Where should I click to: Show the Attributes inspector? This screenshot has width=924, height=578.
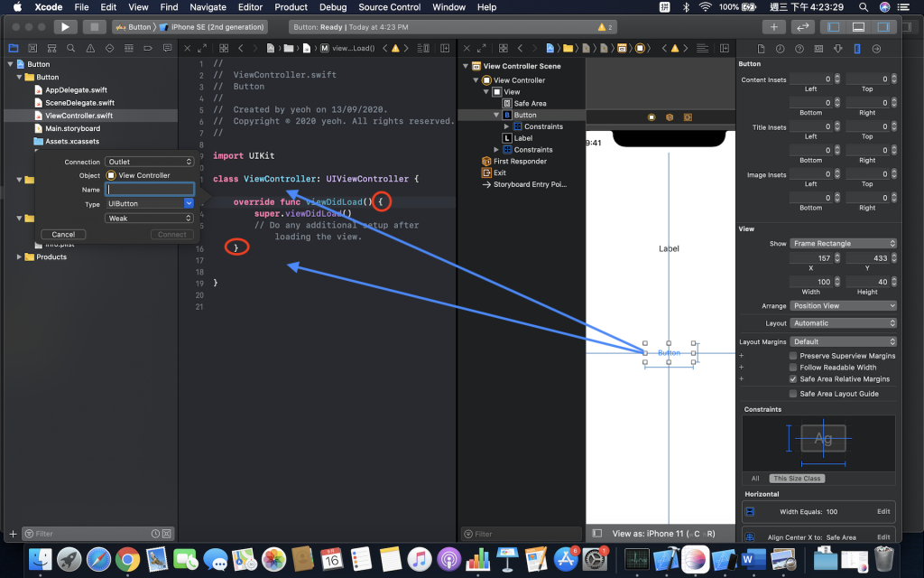tap(838, 49)
